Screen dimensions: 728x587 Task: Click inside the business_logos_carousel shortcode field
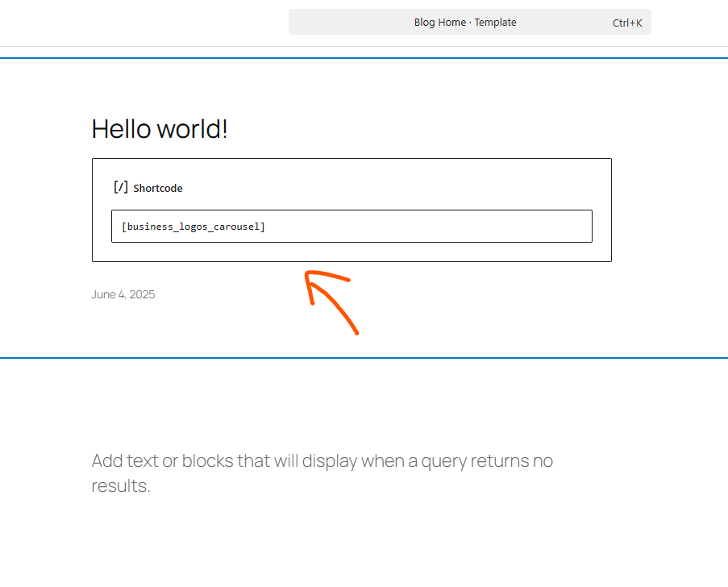pos(352,226)
